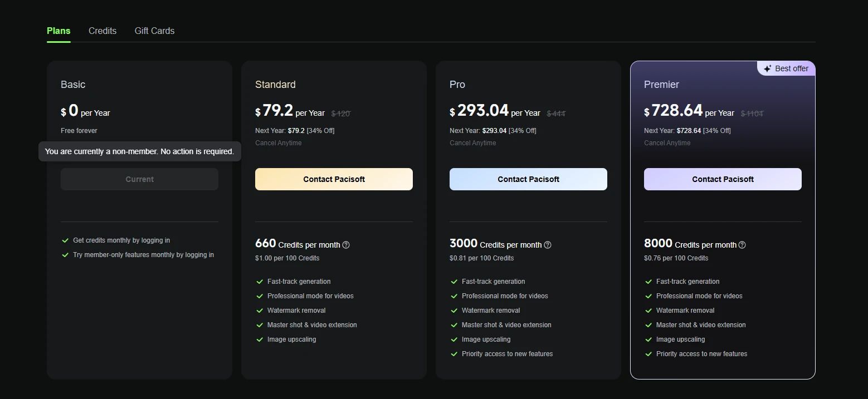Image resolution: width=868 pixels, height=399 pixels.
Task: Click Contact Pacisoft on Premier plan
Action: coord(723,179)
